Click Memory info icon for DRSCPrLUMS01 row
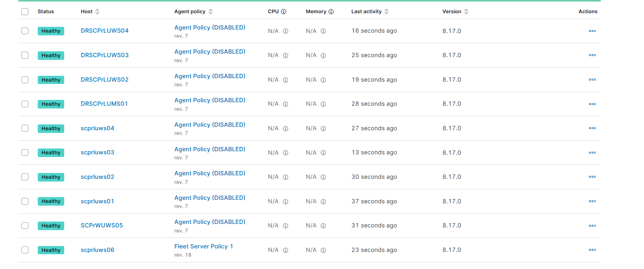This screenshot has height=269, width=644. pos(323,104)
